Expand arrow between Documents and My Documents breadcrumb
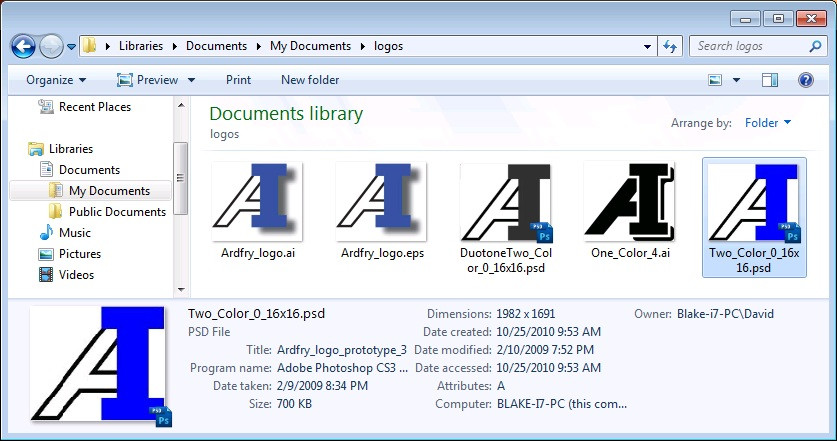The image size is (837, 441). (x=258, y=46)
